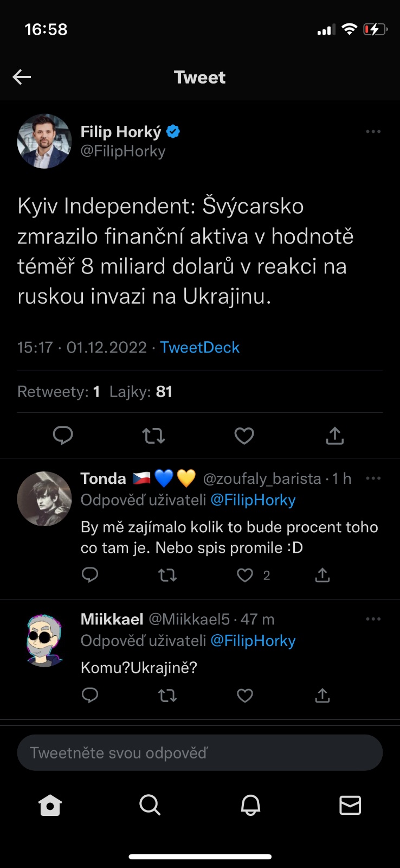The width and height of the screenshot is (400, 868).
Task: Reply to Miikkael's comment
Action: coord(90,695)
